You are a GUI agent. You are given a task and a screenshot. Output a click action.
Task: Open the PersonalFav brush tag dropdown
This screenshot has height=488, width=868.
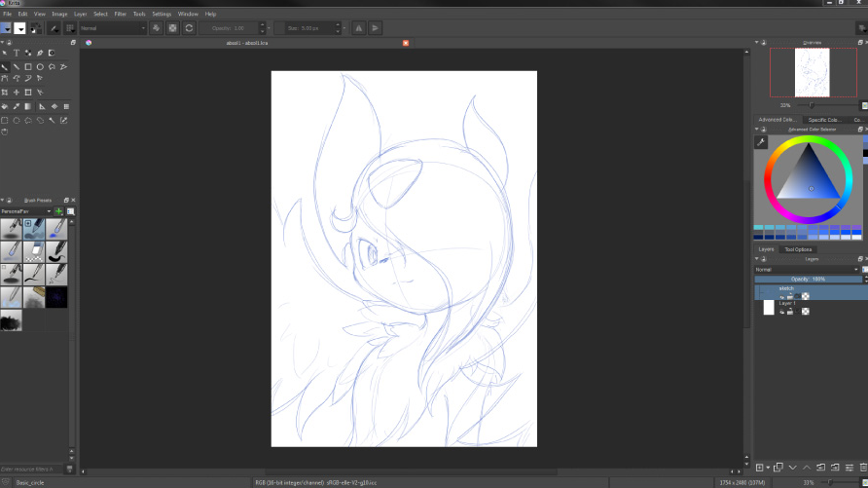point(26,210)
